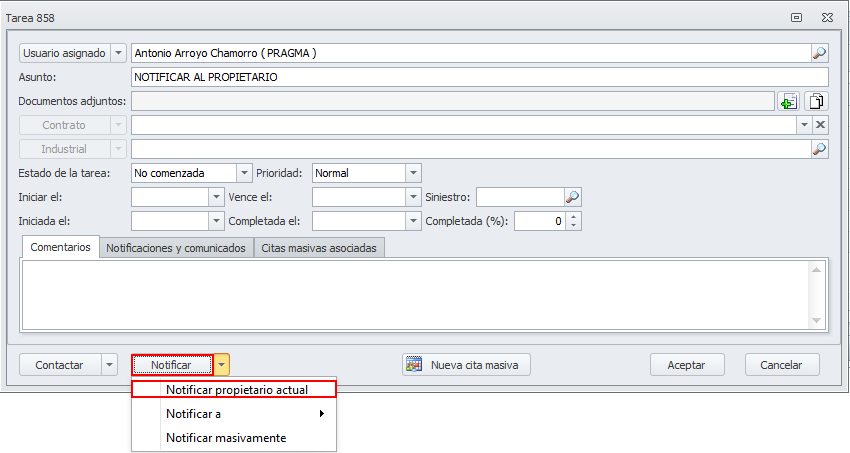Click the Siniestro input field
The image size is (850, 453).
[x=520, y=197]
